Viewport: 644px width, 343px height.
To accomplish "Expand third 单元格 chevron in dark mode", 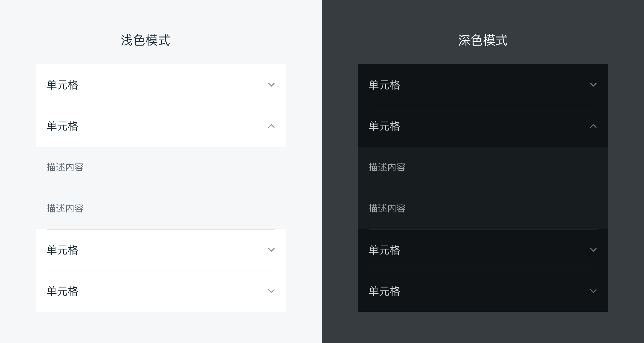I will click(593, 250).
